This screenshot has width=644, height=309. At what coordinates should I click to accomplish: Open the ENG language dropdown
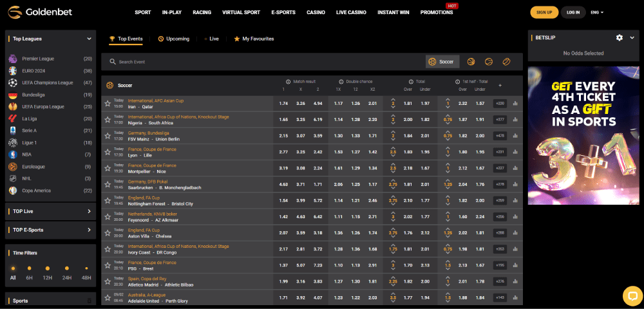click(597, 12)
